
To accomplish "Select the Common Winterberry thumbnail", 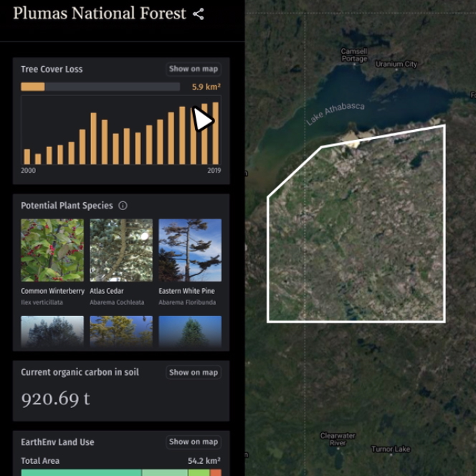I will point(52,250).
